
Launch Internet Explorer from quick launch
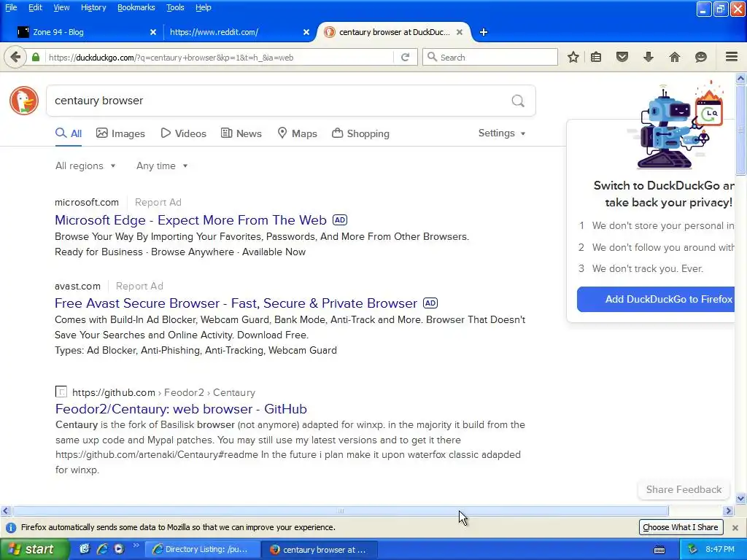102,549
